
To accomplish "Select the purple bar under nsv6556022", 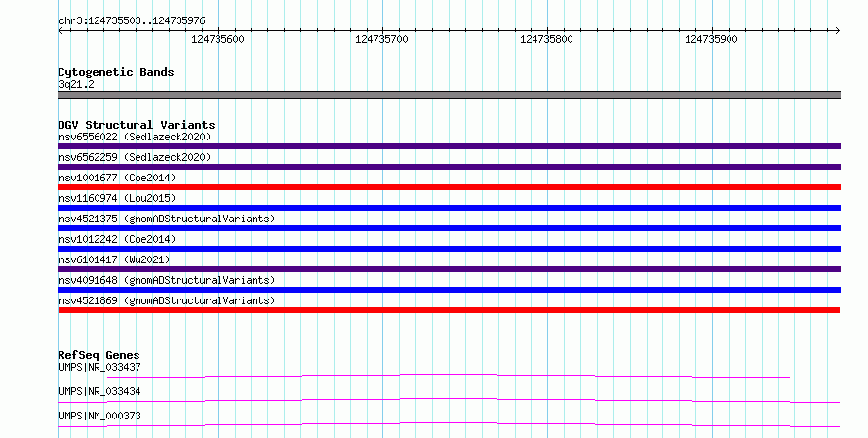I will point(449,146).
